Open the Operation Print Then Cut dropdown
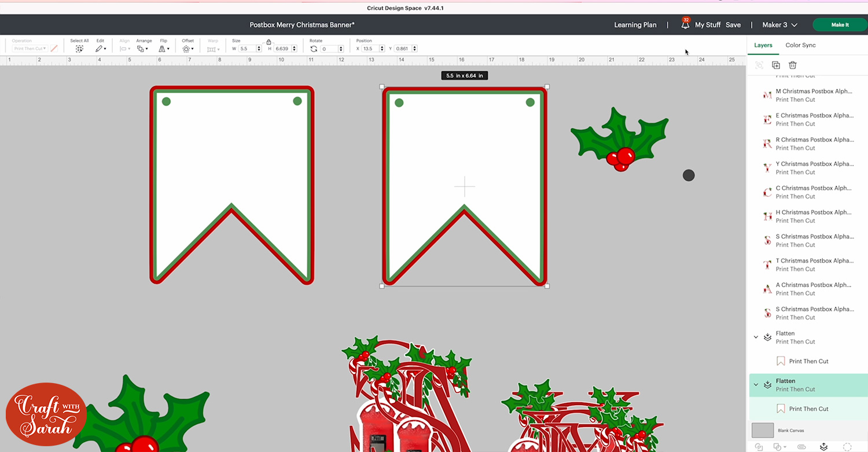This screenshot has width=868, height=452. point(30,49)
